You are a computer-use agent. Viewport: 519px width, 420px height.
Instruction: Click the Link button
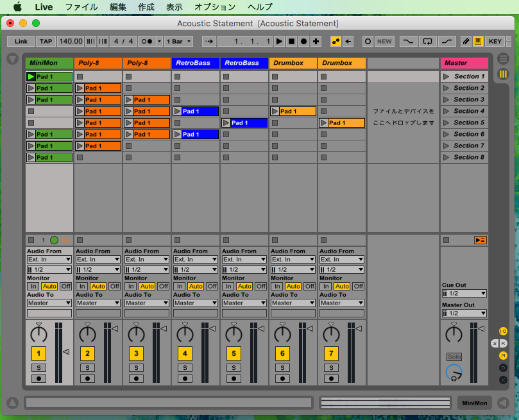[21, 41]
